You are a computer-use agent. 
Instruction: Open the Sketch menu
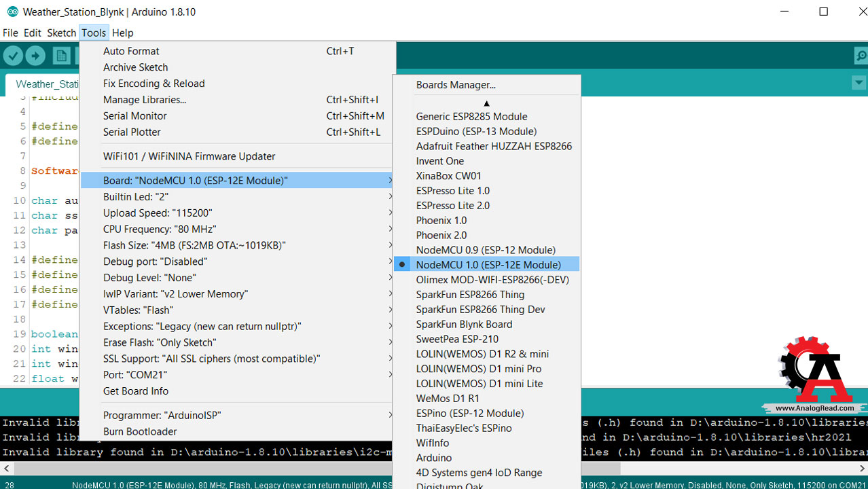click(61, 33)
